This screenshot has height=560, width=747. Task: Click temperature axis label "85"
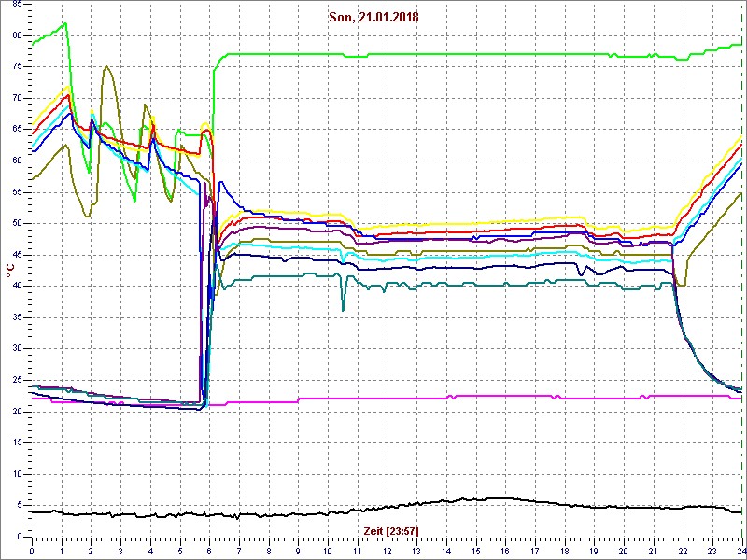click(x=16, y=5)
